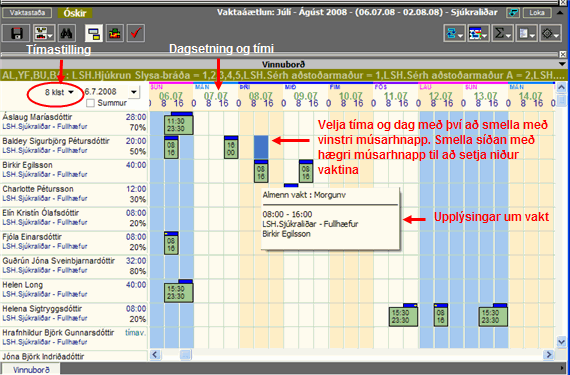The image size is (570, 375).
Task: Click the vertical scrollbar down arrow
Action: click(561, 342)
